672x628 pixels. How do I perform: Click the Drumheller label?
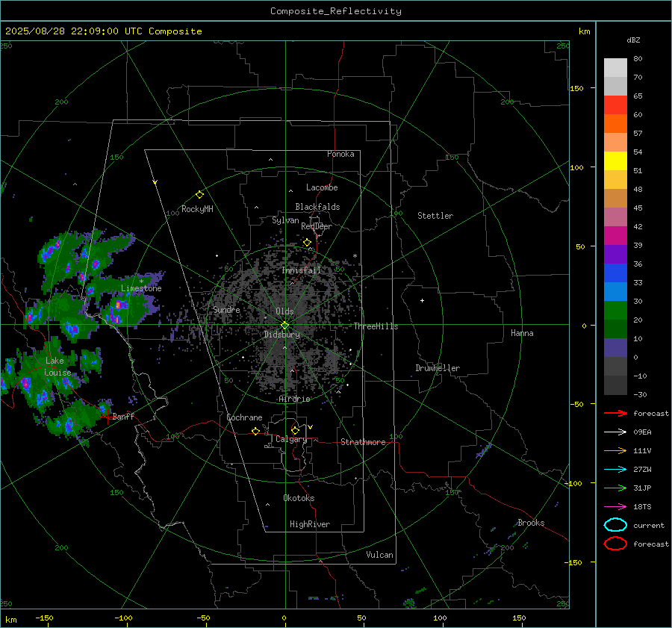(438, 368)
